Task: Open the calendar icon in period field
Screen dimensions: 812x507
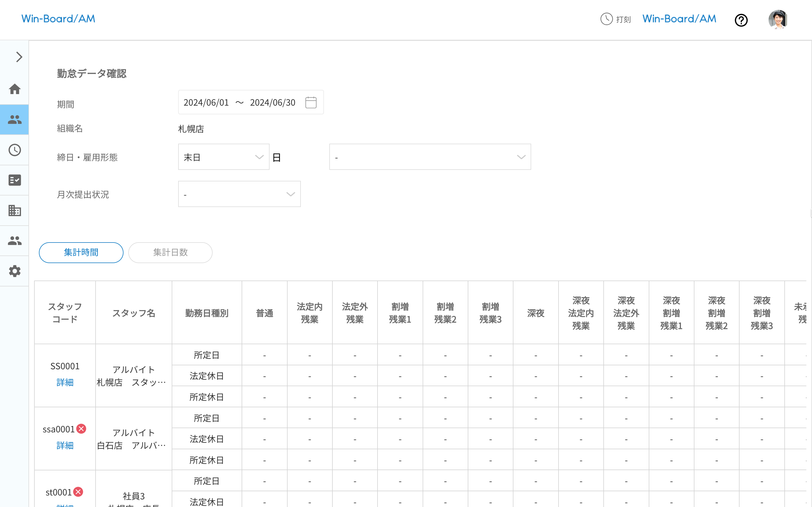Action: pos(311,102)
